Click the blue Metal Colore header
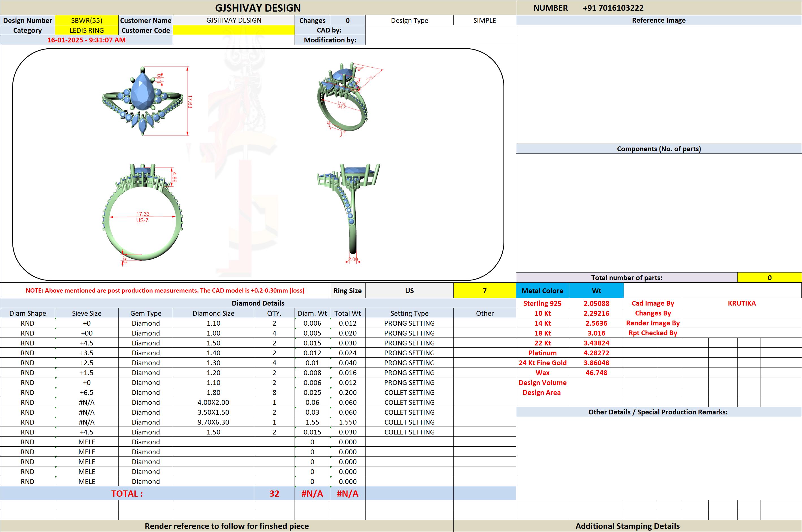This screenshot has height=532, width=802. (542, 290)
